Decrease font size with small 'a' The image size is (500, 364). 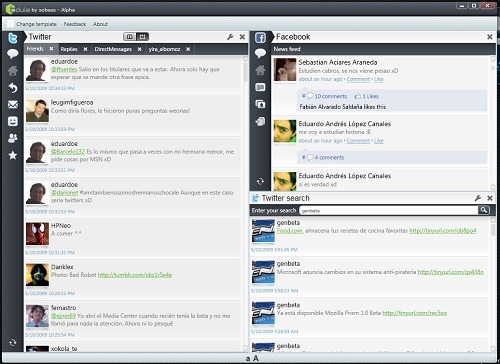(x=248, y=359)
